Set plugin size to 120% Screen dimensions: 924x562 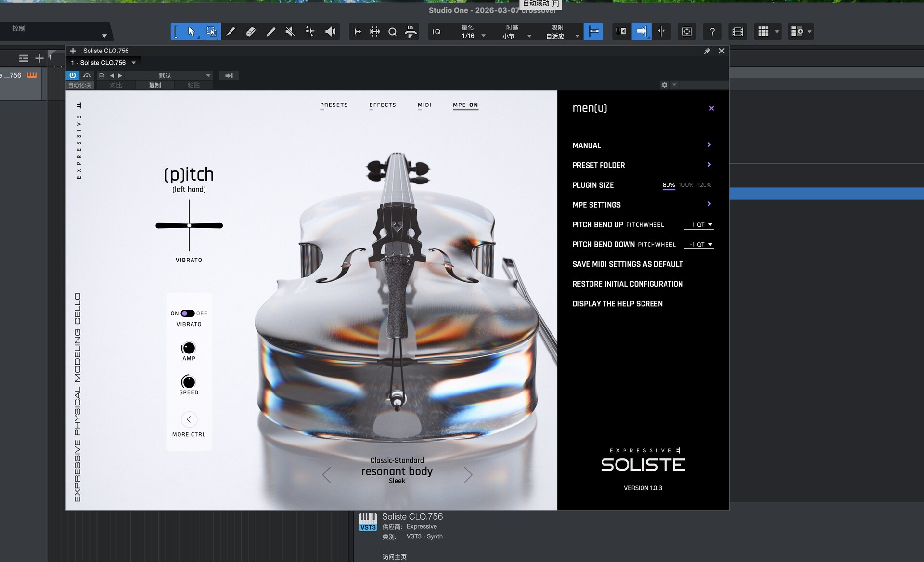[x=704, y=185]
